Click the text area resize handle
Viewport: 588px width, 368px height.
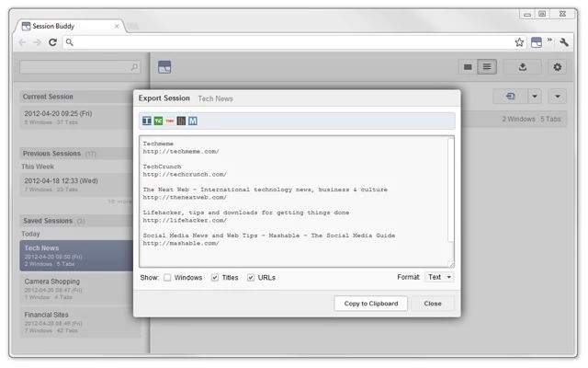click(451, 264)
